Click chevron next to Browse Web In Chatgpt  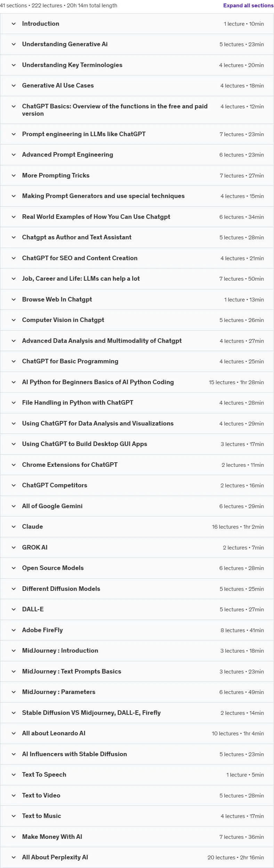pyautogui.click(x=14, y=299)
